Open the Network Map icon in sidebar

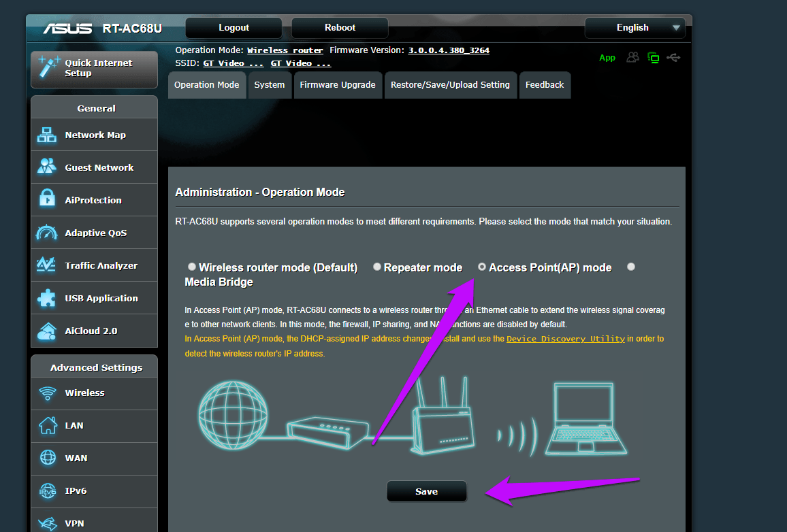pos(47,135)
